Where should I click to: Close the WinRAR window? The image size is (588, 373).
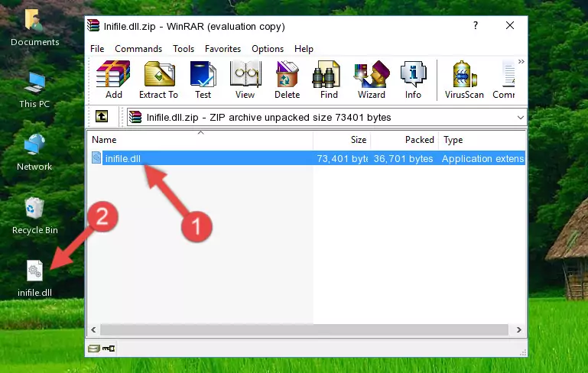510,25
